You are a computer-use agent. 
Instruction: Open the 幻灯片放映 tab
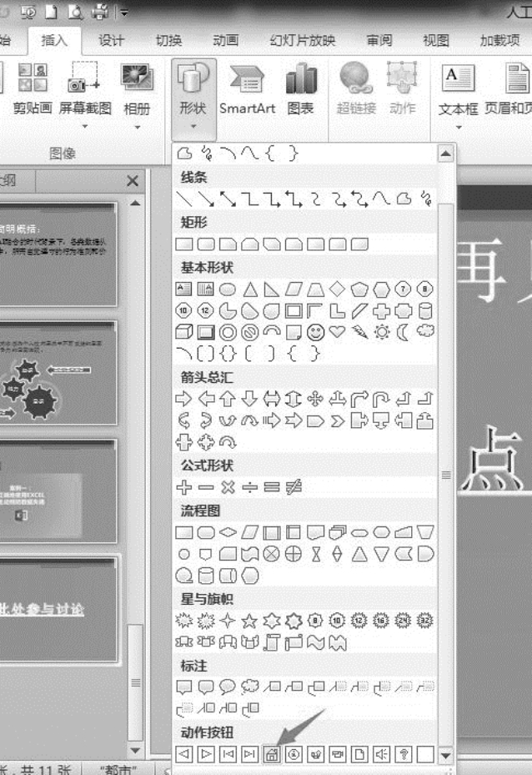tap(303, 40)
